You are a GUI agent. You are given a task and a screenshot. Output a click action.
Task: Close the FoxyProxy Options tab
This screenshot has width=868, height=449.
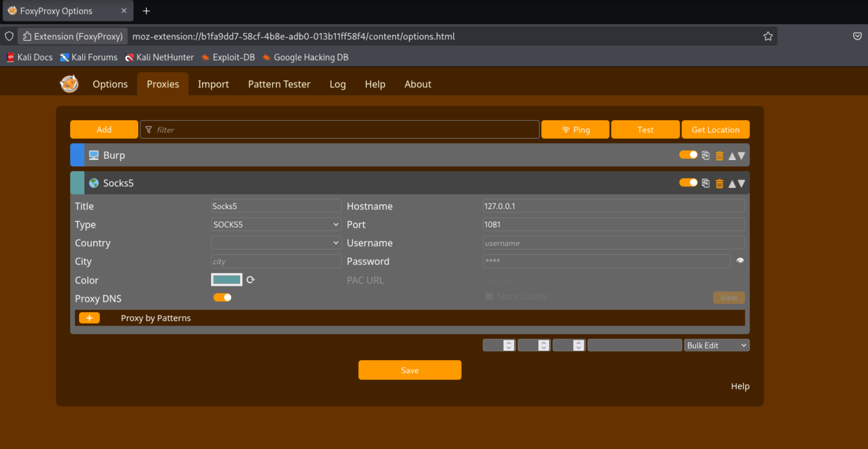[x=124, y=11]
